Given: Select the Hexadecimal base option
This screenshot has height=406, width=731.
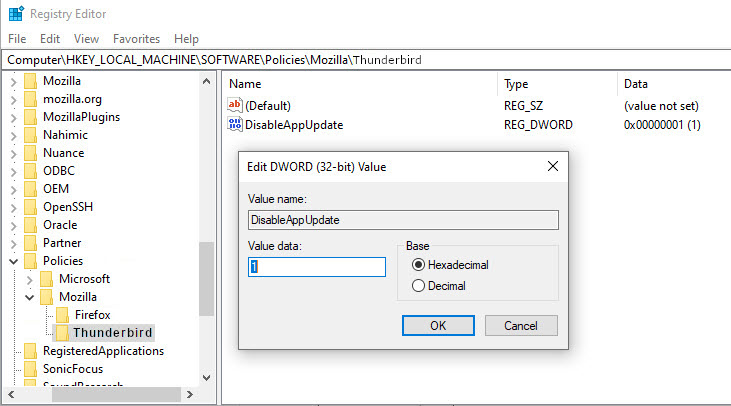Looking at the screenshot, I should [x=418, y=265].
